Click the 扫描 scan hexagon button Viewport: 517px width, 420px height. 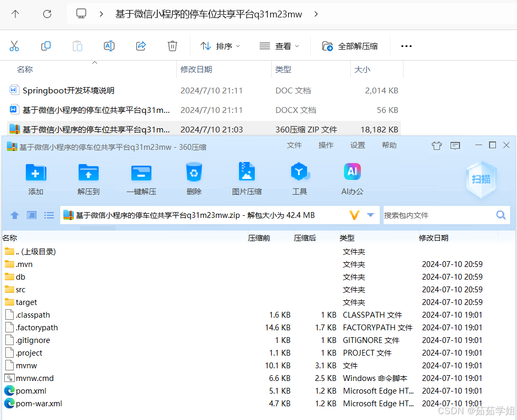point(481,179)
